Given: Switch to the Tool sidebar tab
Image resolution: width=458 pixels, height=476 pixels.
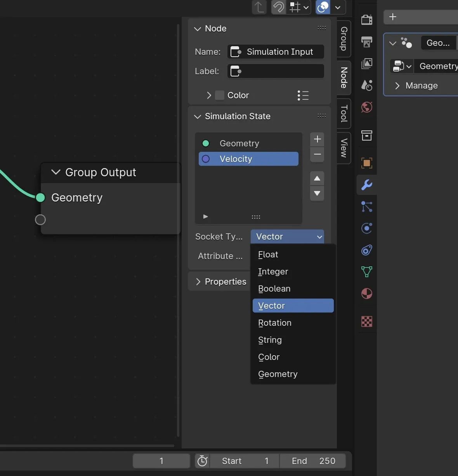Looking at the screenshot, I should coord(344,113).
